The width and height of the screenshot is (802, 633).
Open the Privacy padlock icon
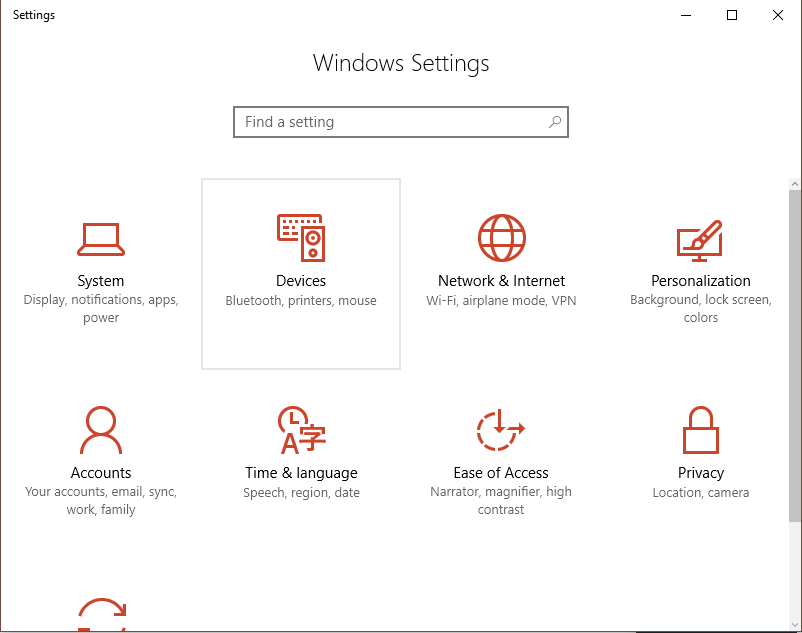(701, 430)
